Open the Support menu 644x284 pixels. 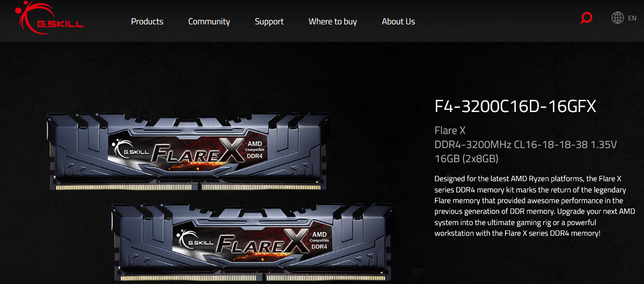coord(269,21)
